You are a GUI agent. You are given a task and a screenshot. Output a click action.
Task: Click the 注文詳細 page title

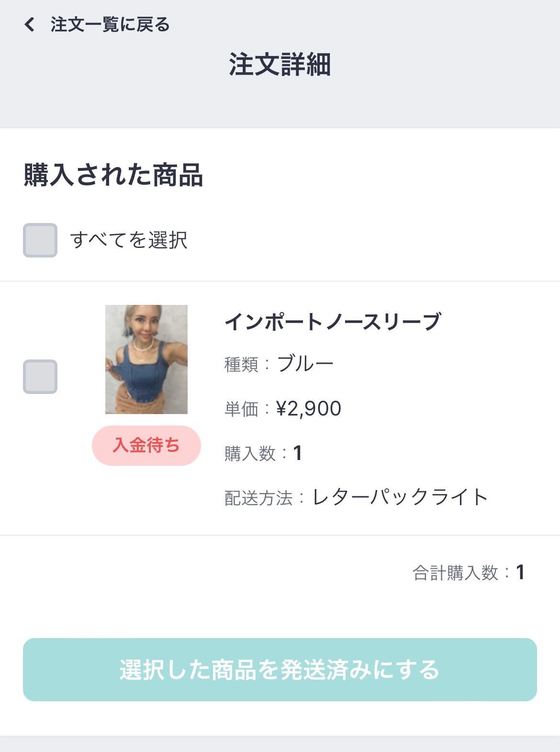click(280, 65)
